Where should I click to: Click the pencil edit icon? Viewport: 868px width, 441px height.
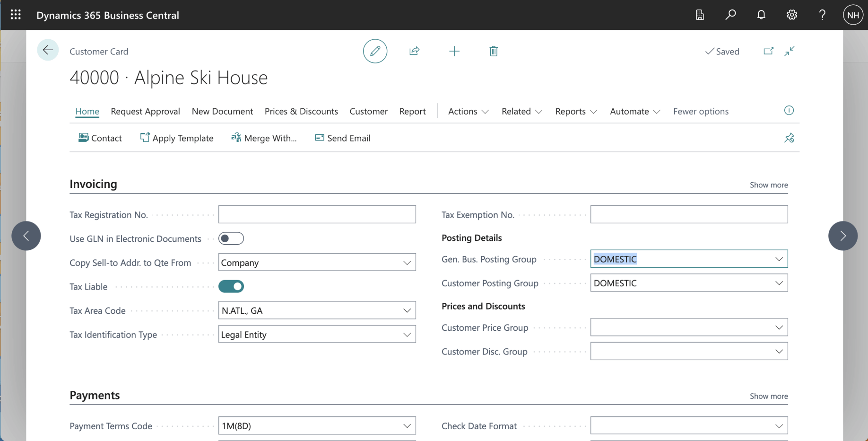coord(375,51)
